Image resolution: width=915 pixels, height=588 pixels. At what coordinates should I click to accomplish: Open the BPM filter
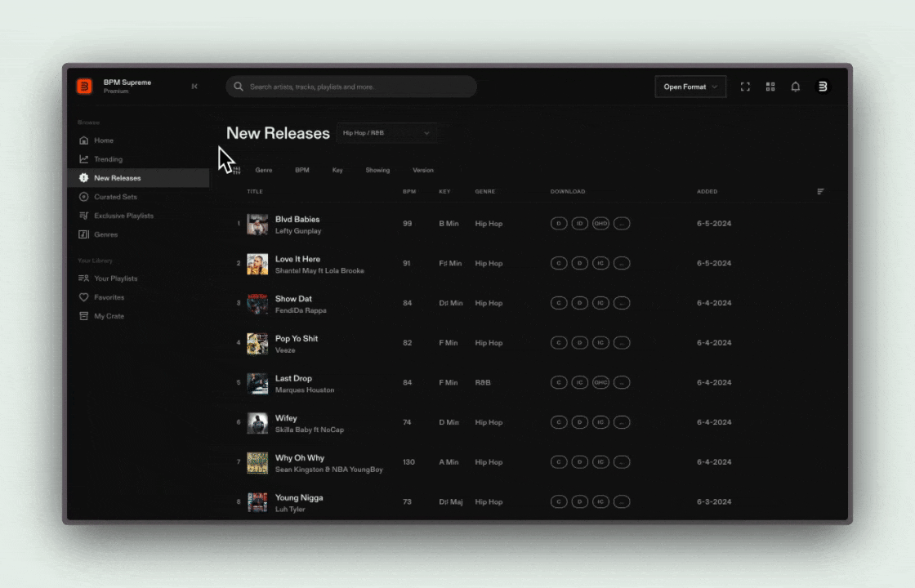301,171
